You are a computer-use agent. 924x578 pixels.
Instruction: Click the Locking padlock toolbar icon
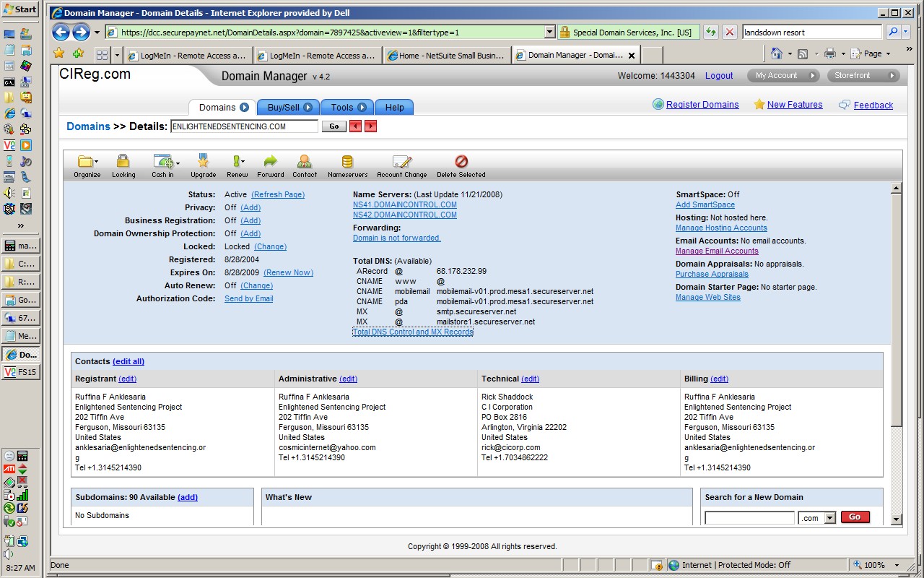[x=123, y=163]
